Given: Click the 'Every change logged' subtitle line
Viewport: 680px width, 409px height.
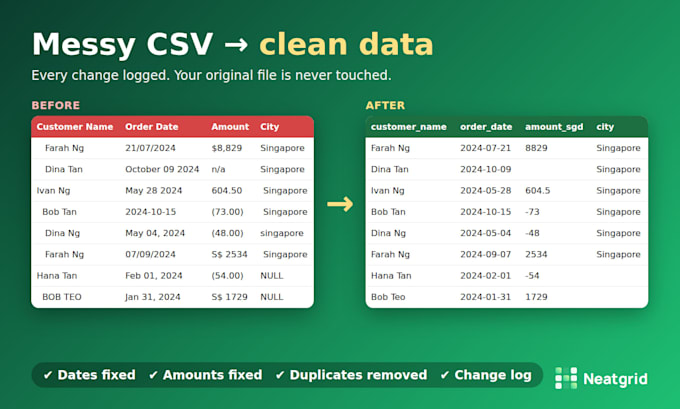Looking at the screenshot, I should (x=211, y=75).
